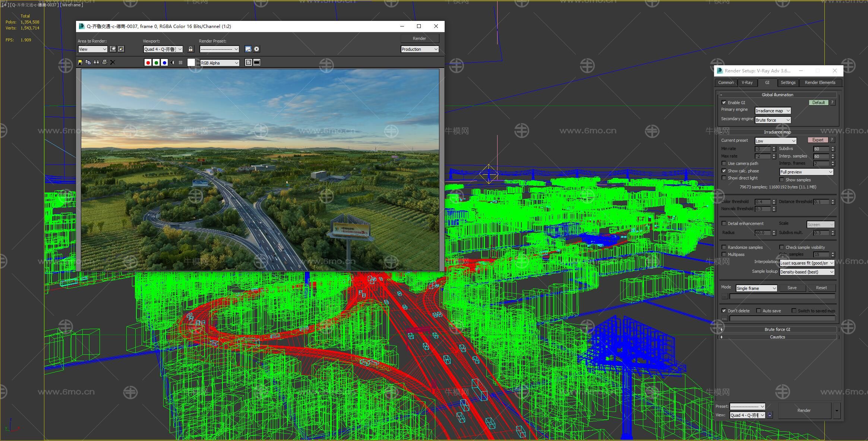
Task: Click Save in the irradiance map mode section
Action: (x=792, y=288)
